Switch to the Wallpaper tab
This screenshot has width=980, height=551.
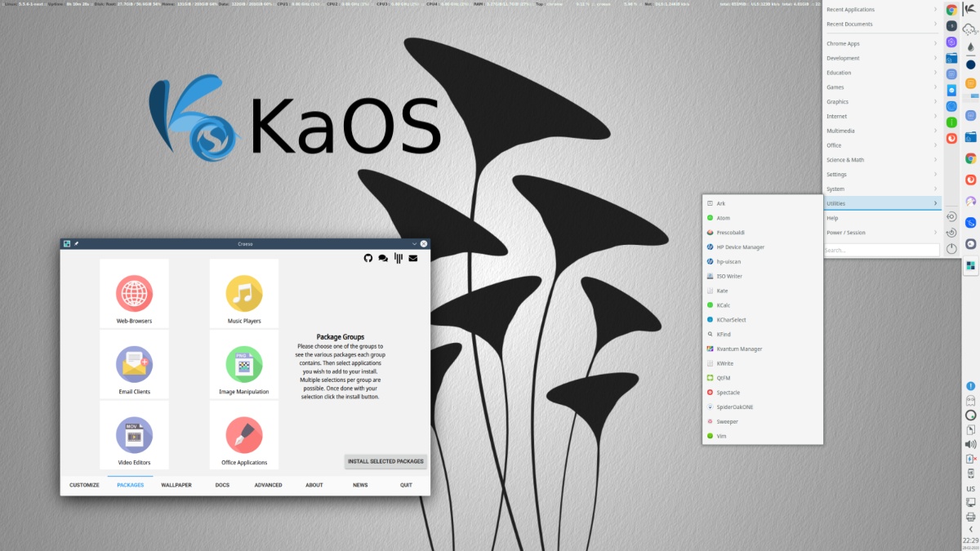(x=176, y=485)
